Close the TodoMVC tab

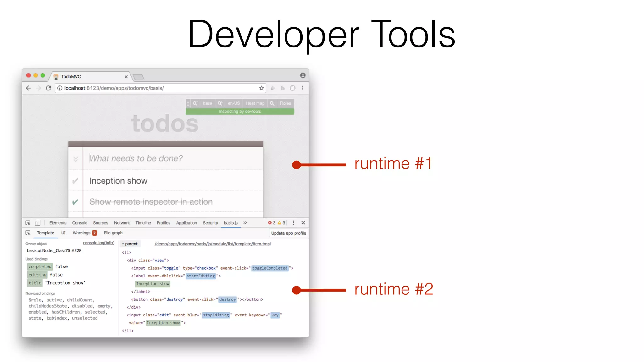126,77
